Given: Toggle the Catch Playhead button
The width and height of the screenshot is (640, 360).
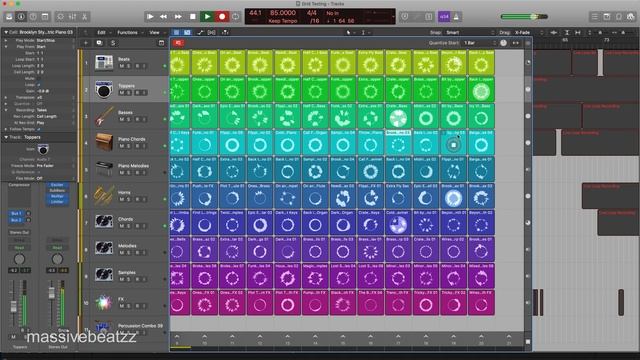Looking at the screenshot, I should click(x=224, y=32).
